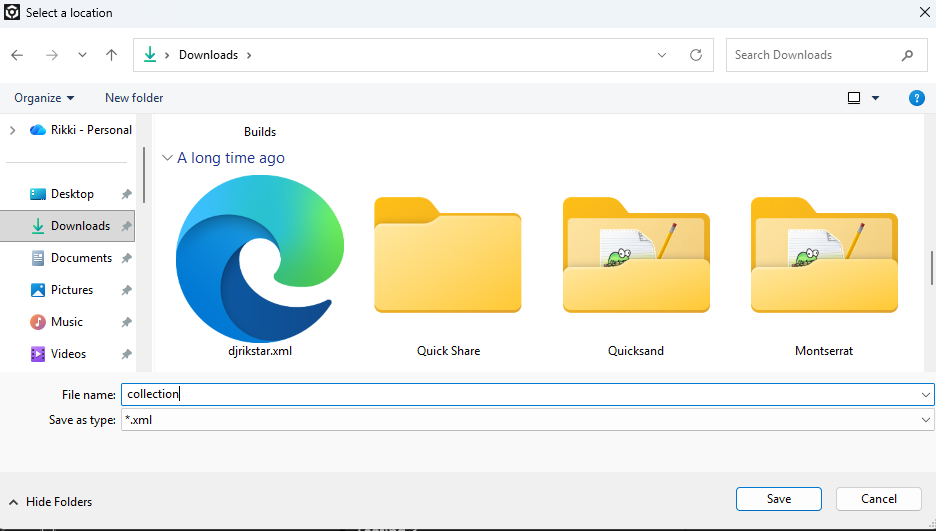This screenshot has width=936, height=531.
Task: Open recent locations dropdown arrow
Action: click(82, 55)
